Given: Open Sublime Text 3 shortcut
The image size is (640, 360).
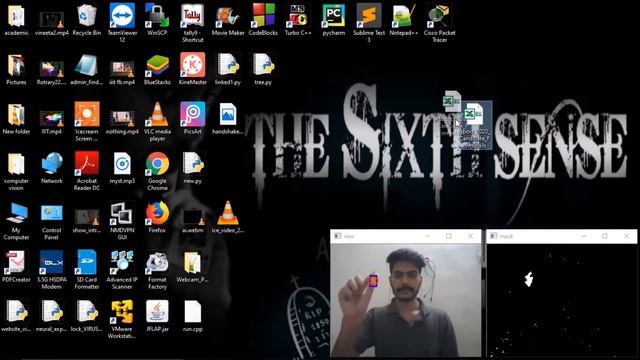Looking at the screenshot, I should (369, 22).
